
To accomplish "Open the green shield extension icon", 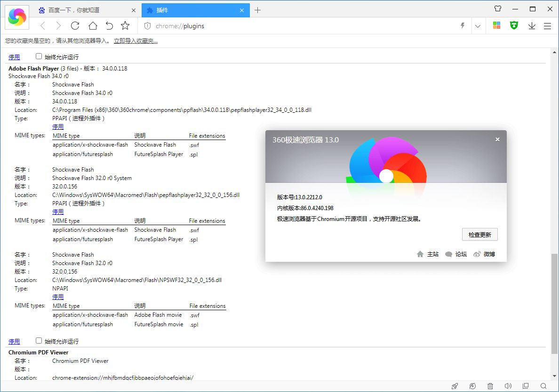I will click(x=514, y=26).
